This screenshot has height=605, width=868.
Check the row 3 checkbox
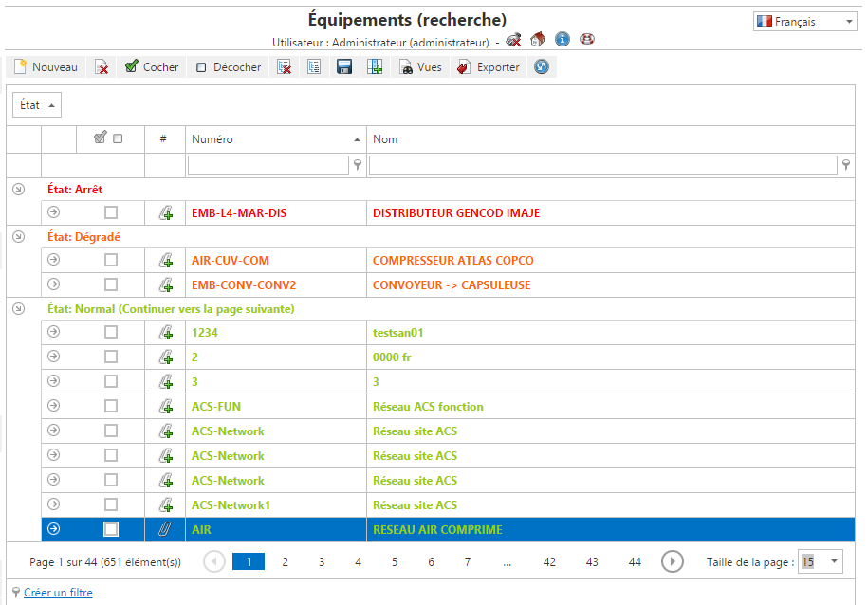(x=111, y=381)
